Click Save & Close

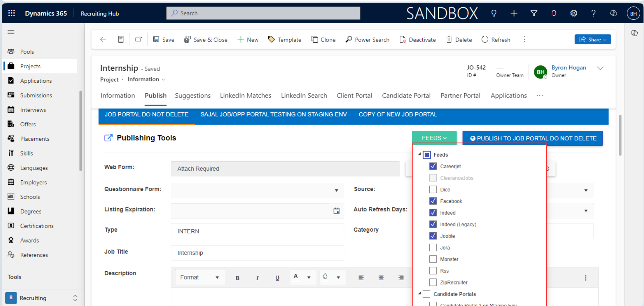tap(206, 40)
